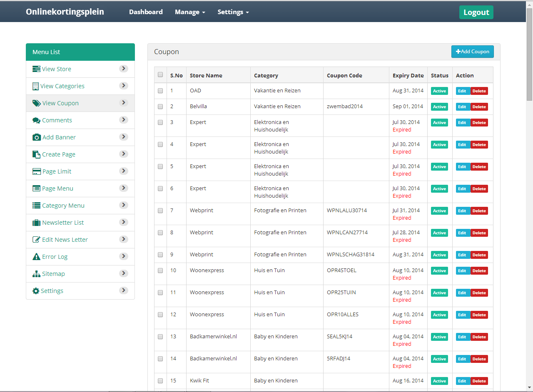Click the Expiry Date column header
The image size is (533, 392).
(x=408, y=75)
